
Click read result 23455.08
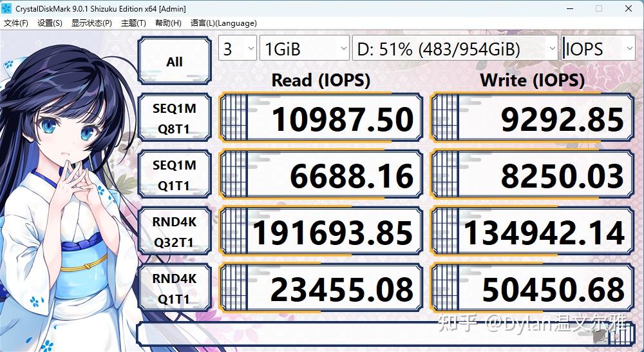(321, 288)
